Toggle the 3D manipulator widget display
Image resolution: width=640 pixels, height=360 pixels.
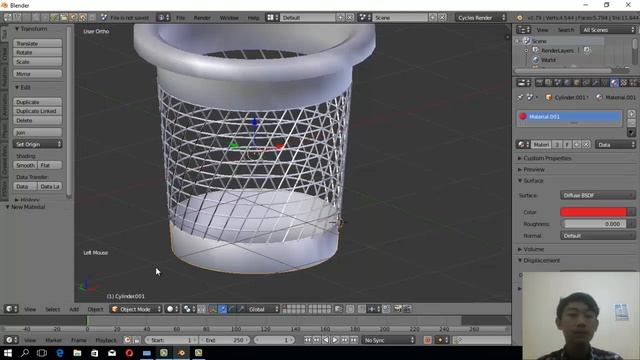coord(213,309)
